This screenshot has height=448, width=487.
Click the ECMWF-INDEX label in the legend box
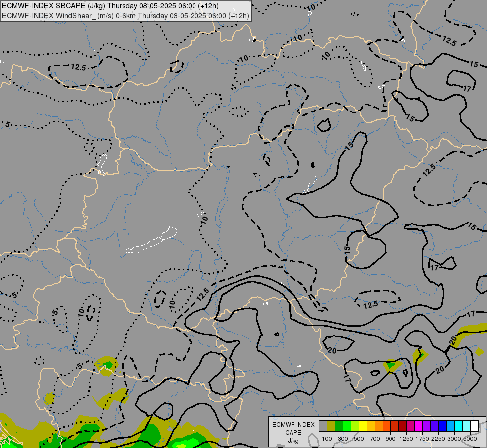(x=293, y=425)
